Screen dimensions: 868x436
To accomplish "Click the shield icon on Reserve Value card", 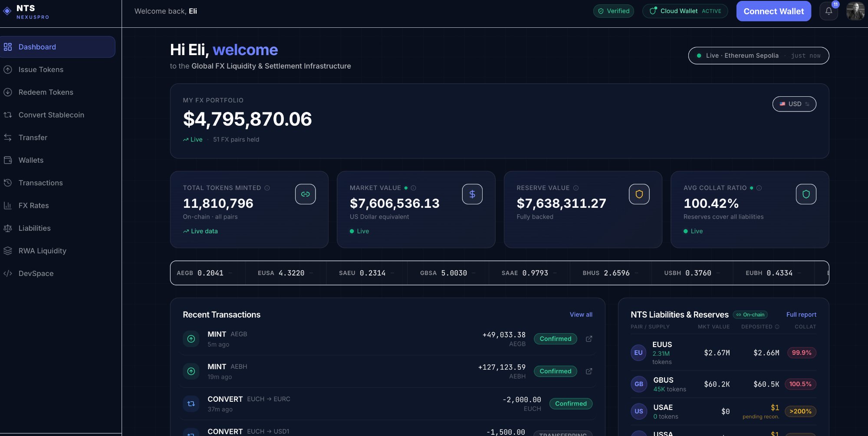I will click(639, 194).
